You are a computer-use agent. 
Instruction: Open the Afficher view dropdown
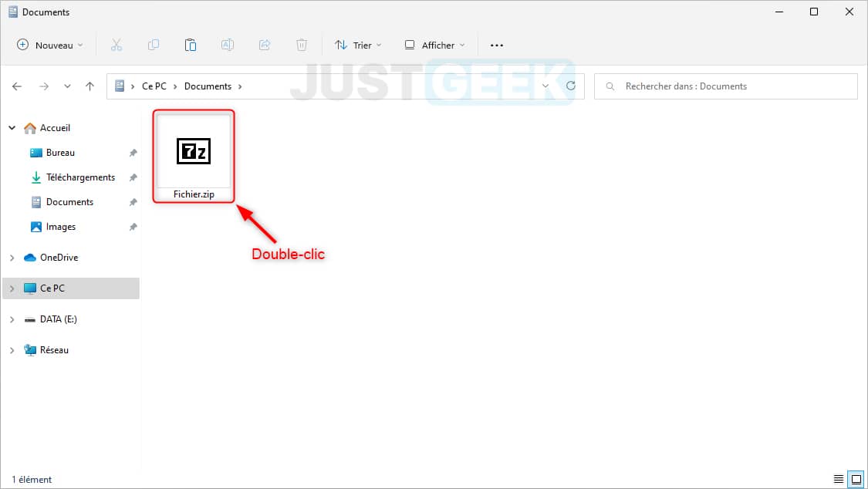point(434,46)
